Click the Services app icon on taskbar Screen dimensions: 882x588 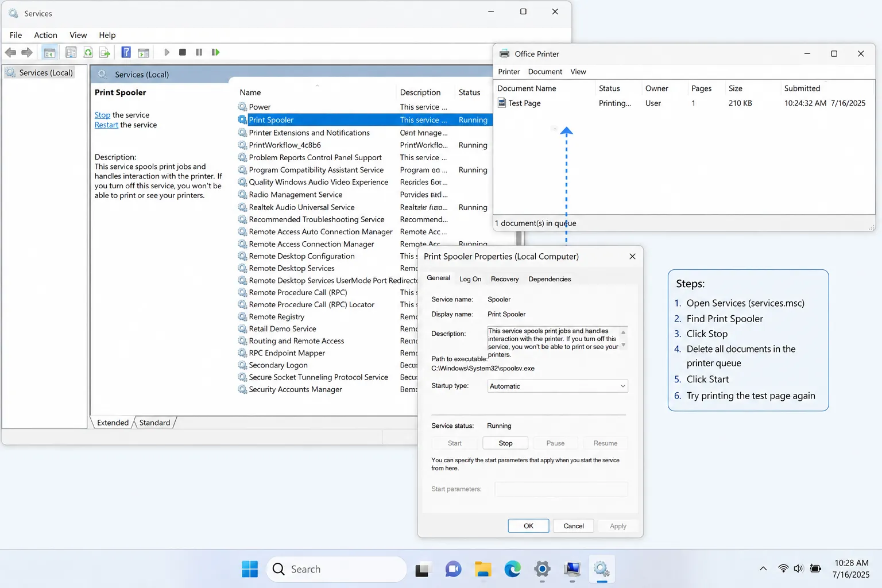point(601,569)
